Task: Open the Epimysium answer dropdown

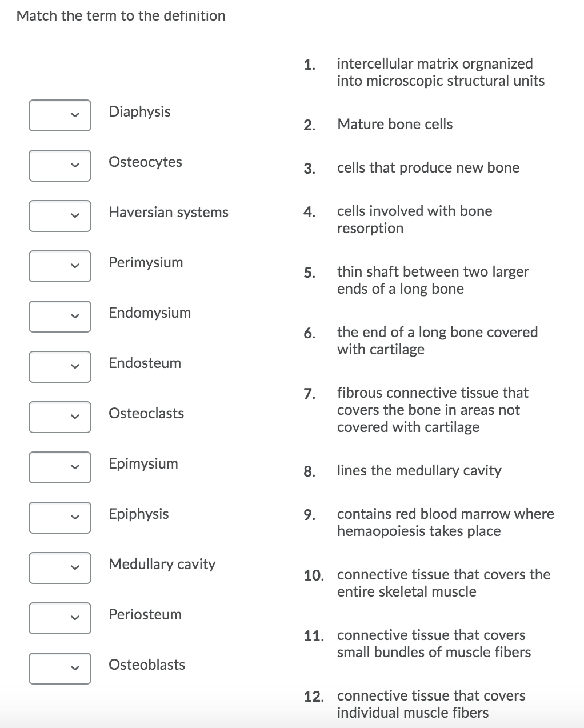Action: pos(60,467)
